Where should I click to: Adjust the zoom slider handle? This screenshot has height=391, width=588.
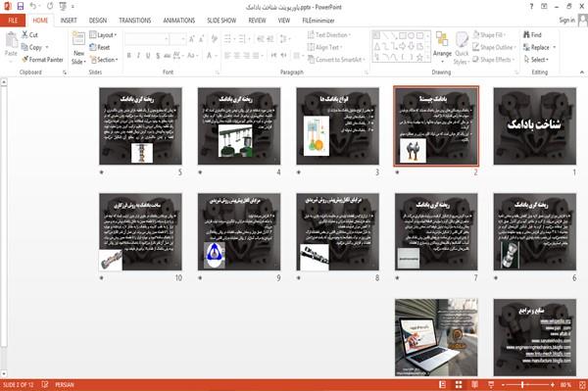pos(522,384)
